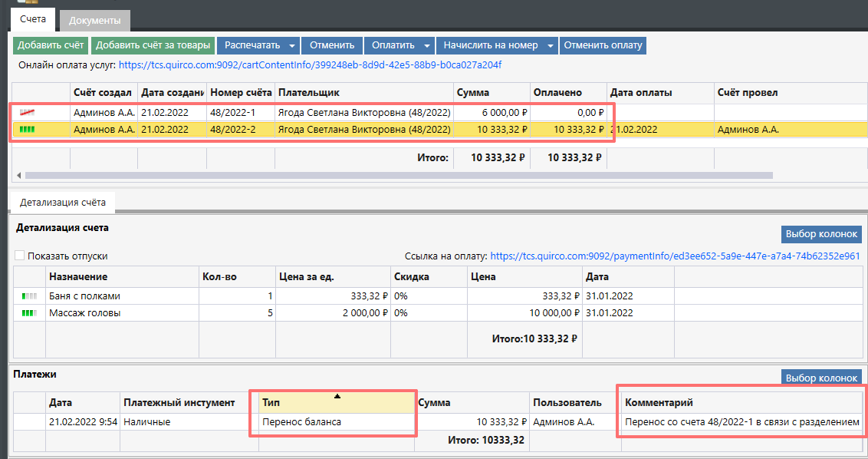Click the sort arrow in the Тип column header

pyautogui.click(x=337, y=396)
